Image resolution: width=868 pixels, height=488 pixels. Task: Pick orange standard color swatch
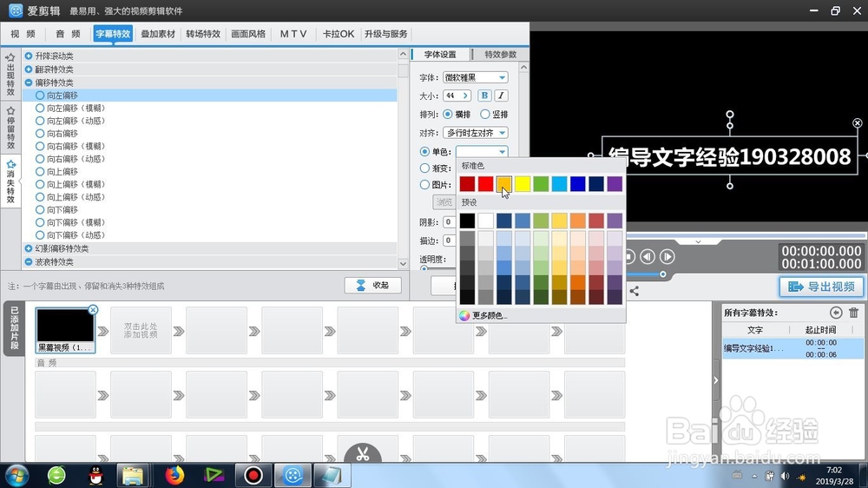(x=503, y=183)
